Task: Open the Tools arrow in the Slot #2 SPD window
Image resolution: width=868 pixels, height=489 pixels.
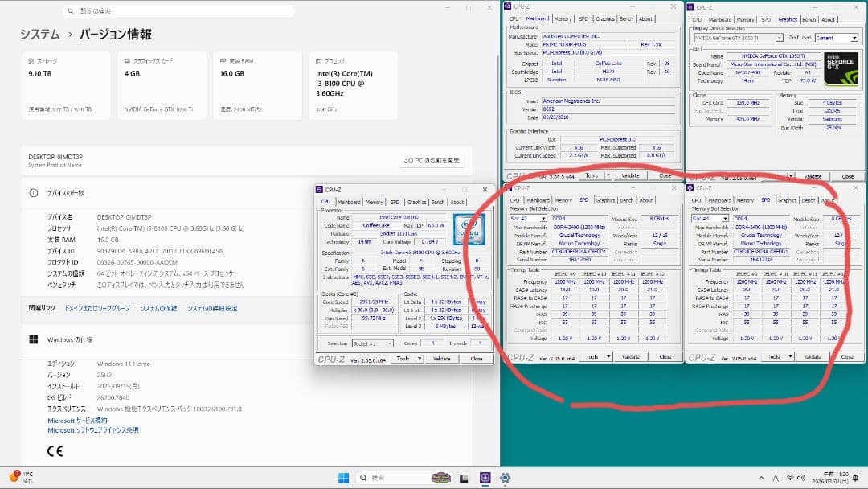Action: coord(608,357)
